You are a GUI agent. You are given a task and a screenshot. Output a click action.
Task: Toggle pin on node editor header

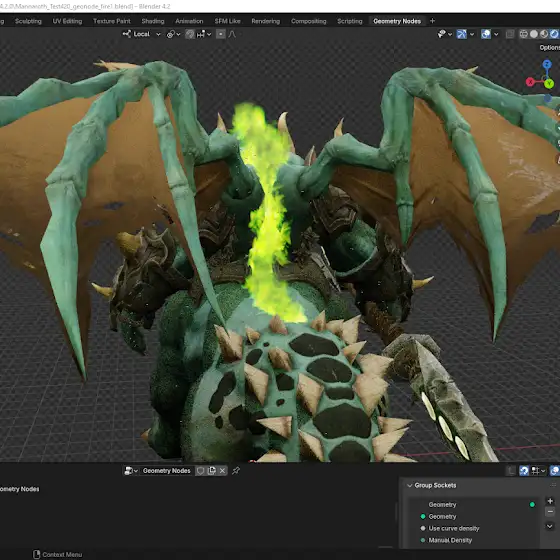(x=236, y=471)
